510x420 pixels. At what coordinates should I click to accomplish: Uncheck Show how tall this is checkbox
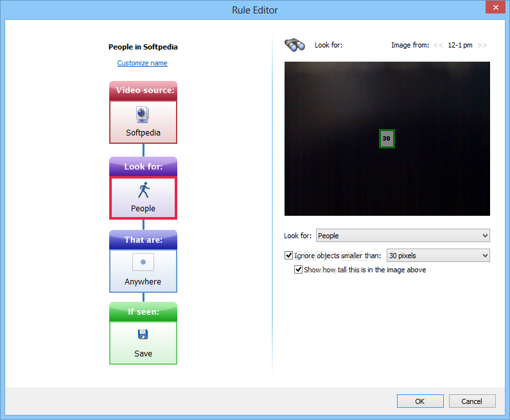click(298, 269)
